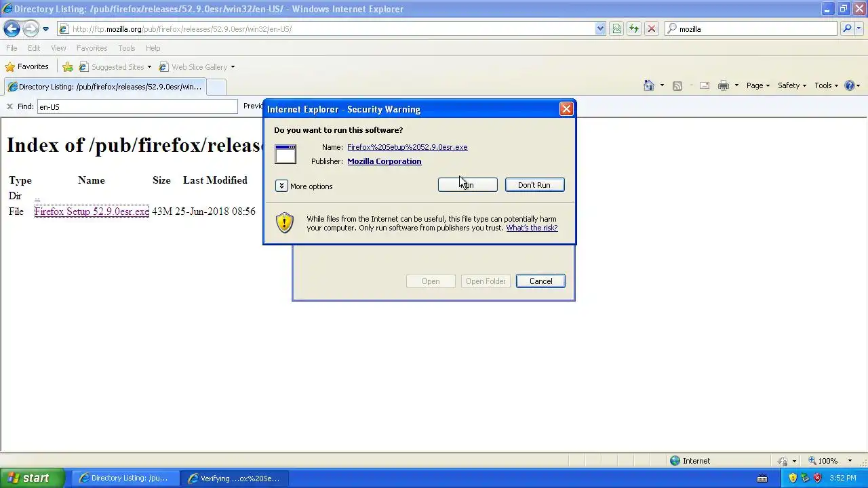Click the URL address bar

(x=325, y=29)
